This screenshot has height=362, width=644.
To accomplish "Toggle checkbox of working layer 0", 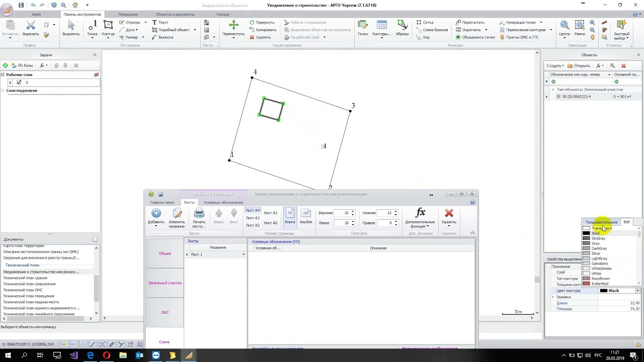I will click(x=19, y=82).
